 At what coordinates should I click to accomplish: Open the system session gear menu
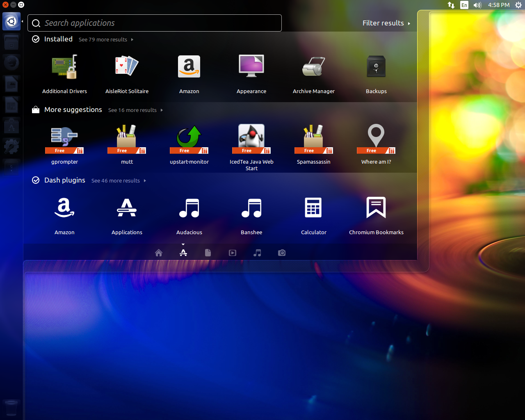pyautogui.click(x=518, y=5)
